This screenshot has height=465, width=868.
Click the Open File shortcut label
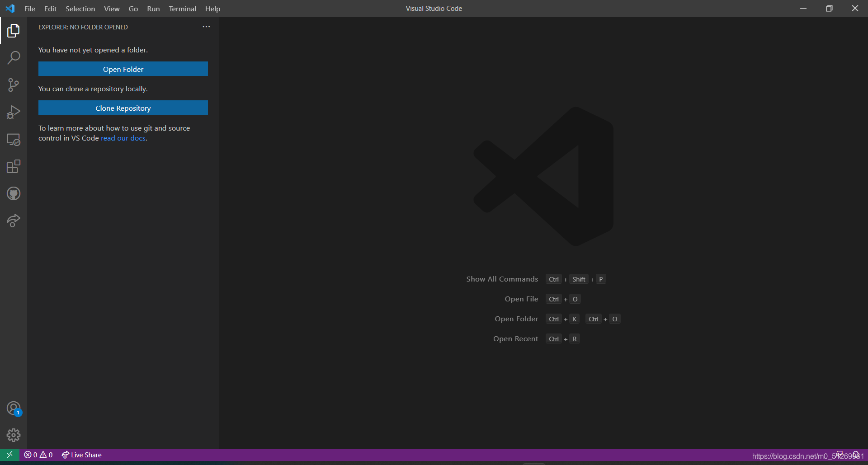(x=521, y=299)
